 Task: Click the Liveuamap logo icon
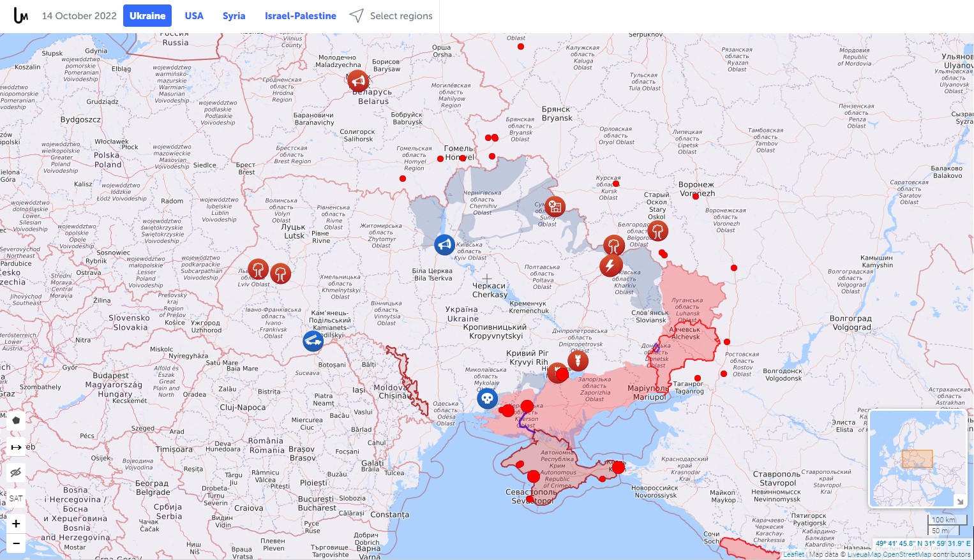[20, 16]
